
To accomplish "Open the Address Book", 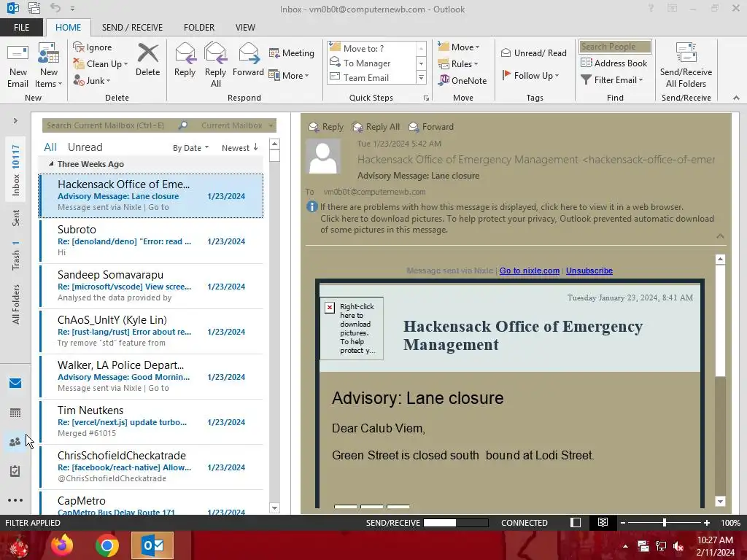I will [614, 63].
